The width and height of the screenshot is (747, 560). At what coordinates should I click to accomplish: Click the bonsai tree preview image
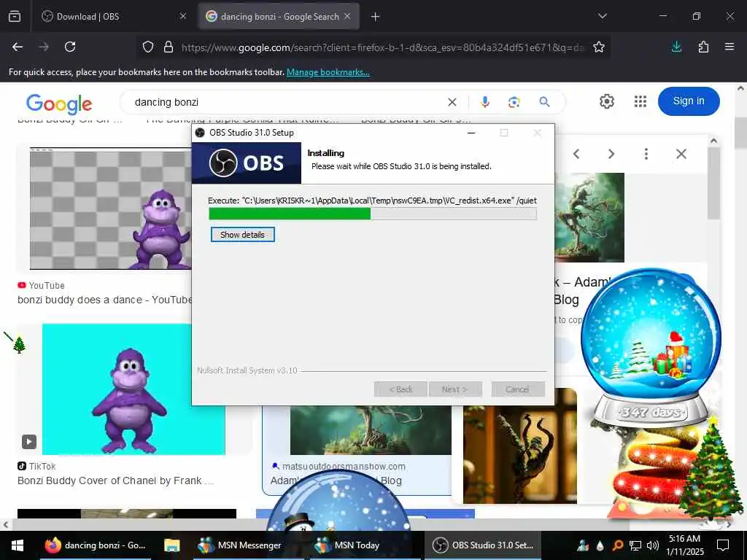[589, 217]
